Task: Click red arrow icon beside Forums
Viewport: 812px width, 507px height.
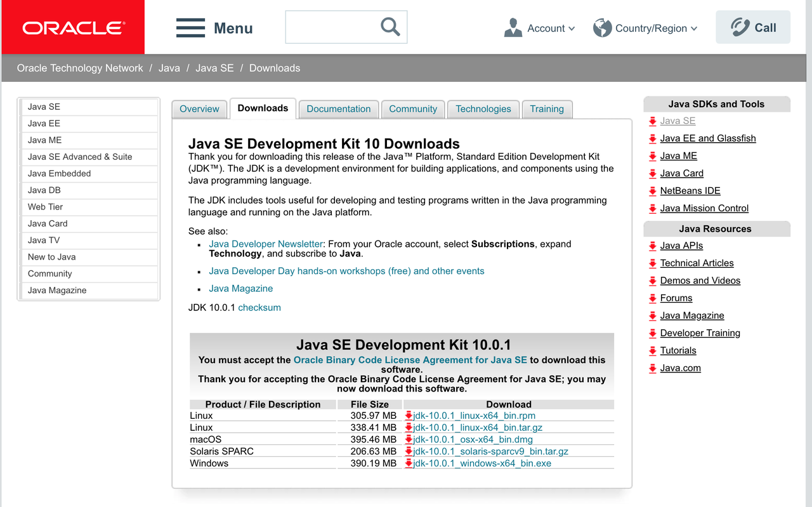Action: click(652, 298)
